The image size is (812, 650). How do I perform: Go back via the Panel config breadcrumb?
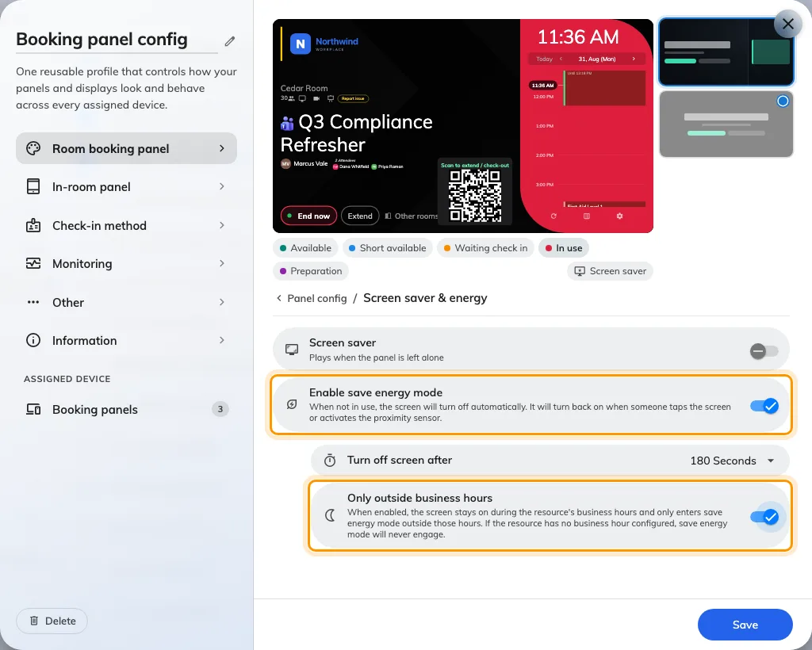(312, 298)
